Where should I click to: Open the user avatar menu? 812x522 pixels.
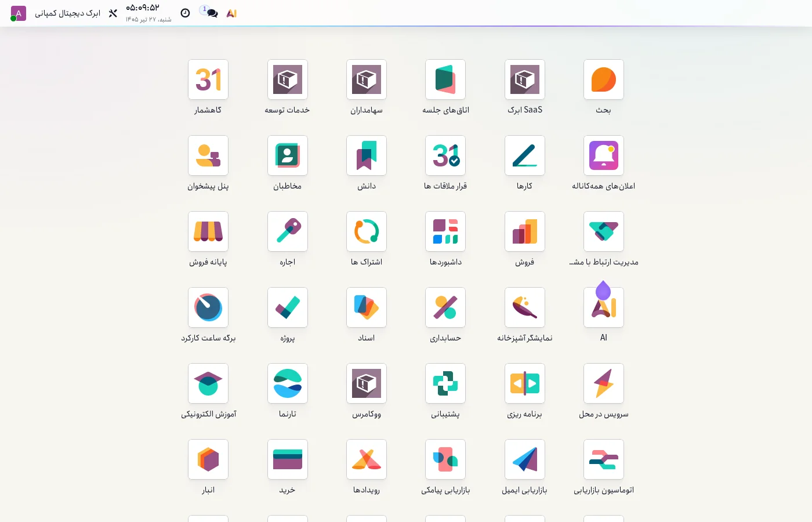click(x=18, y=13)
